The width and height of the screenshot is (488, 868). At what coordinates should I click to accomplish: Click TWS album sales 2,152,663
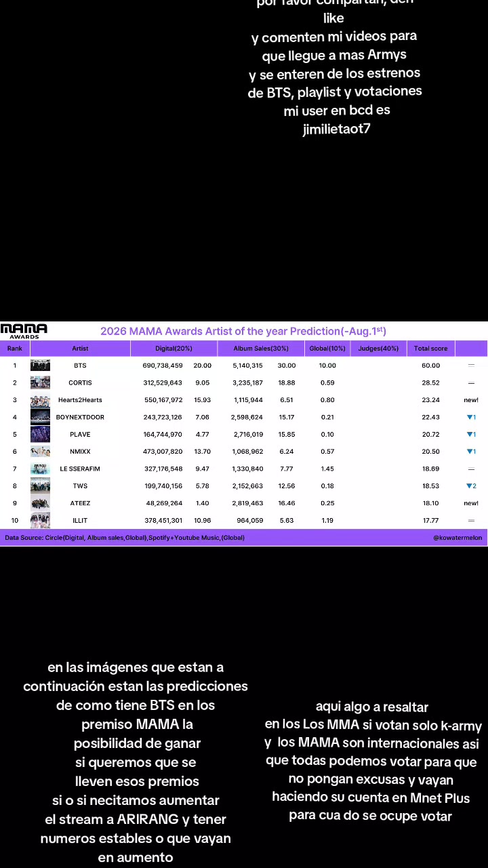[248, 486]
